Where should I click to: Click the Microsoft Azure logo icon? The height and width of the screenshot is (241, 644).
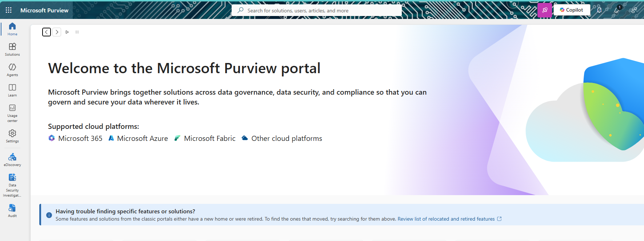coord(111,138)
